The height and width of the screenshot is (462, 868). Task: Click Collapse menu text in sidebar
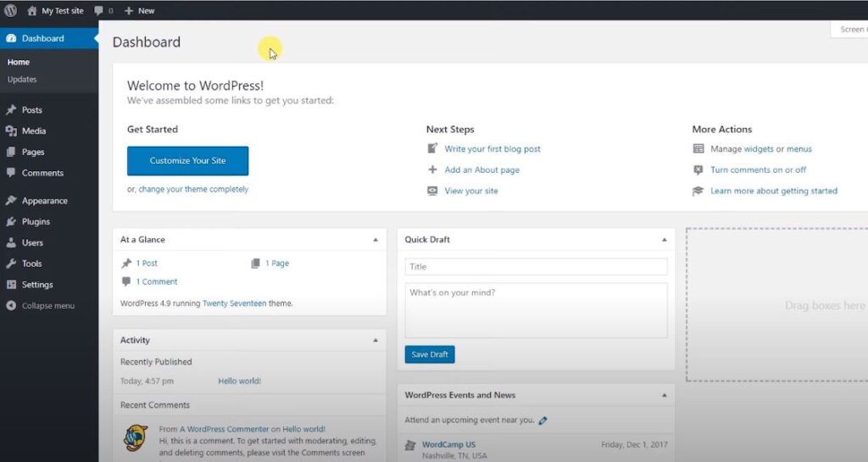point(48,305)
